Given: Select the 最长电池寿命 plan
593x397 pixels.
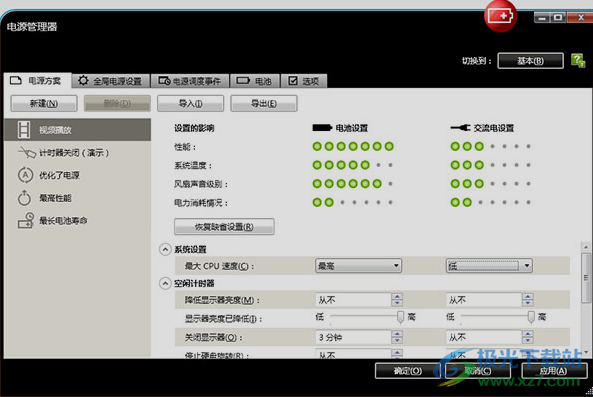Looking at the screenshot, I should click(77, 220).
